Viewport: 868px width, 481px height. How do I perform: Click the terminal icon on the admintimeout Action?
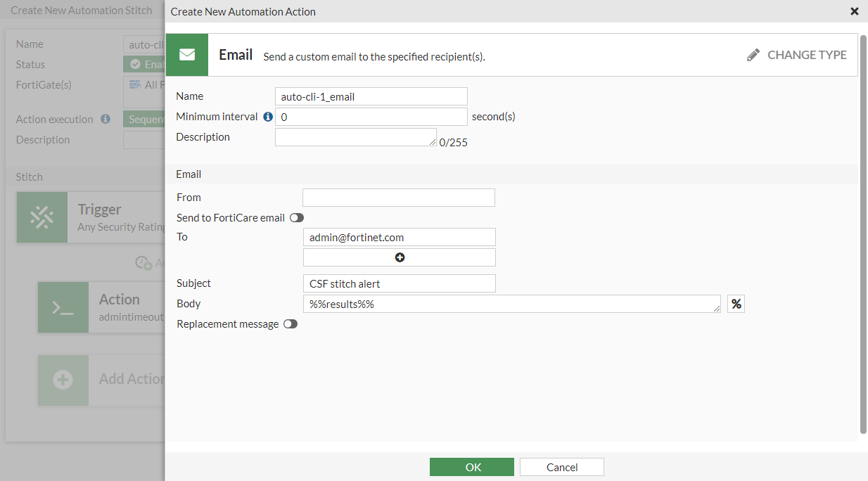click(63, 307)
